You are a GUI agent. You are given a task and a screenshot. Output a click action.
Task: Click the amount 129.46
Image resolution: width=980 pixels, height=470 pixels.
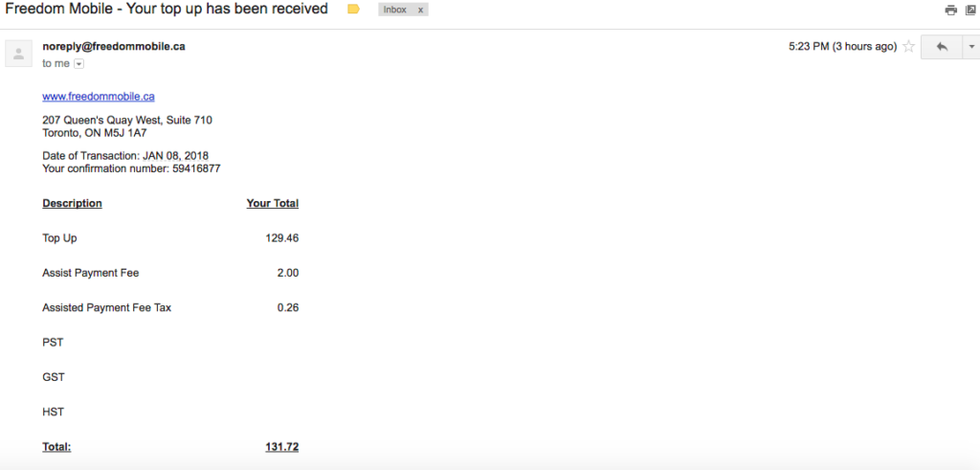click(x=282, y=238)
